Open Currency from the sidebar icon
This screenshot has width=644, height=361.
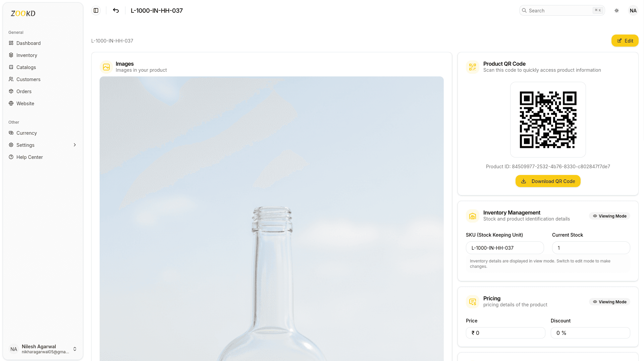click(x=11, y=133)
